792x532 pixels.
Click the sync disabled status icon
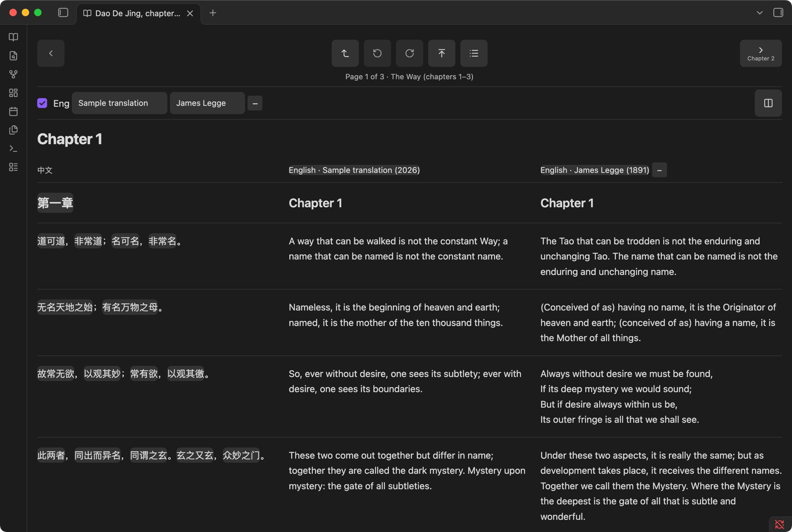pyautogui.click(x=780, y=524)
